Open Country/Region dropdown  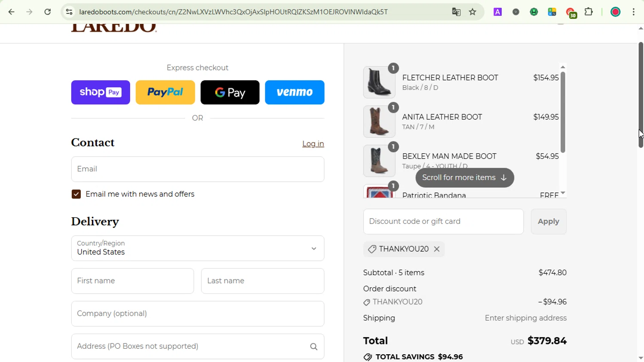(197, 248)
